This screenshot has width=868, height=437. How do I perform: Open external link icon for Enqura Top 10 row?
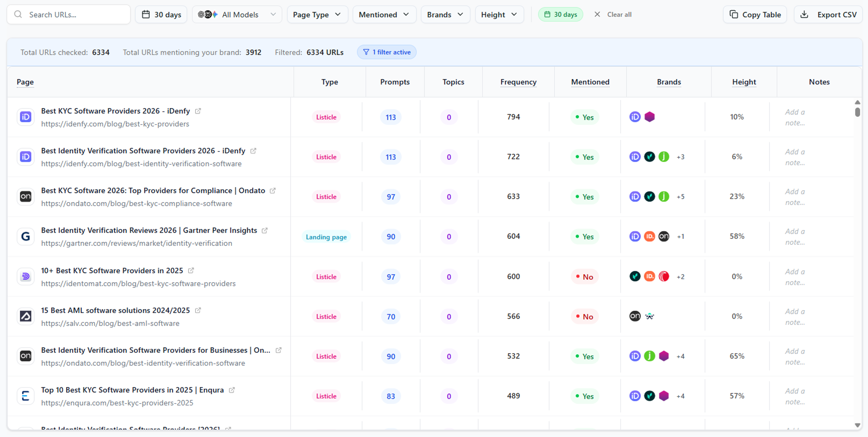tap(232, 390)
